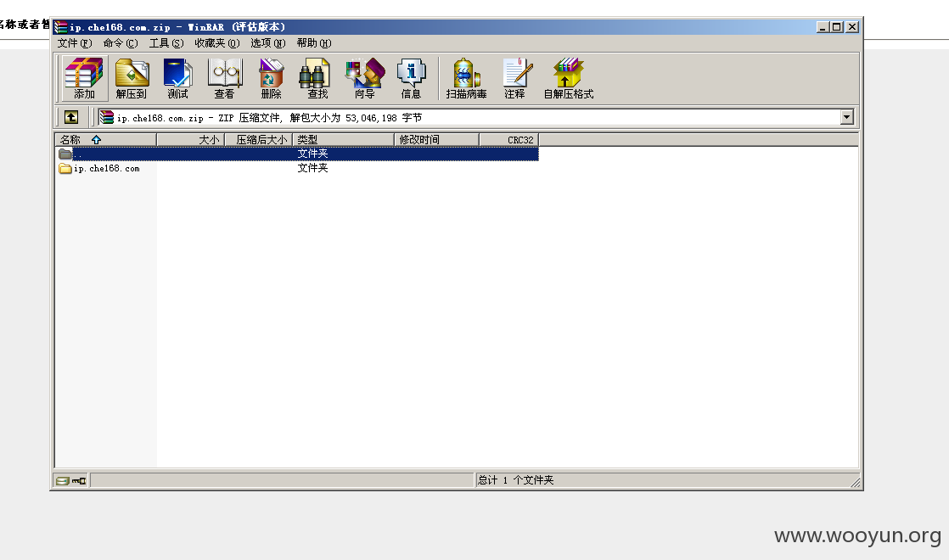The image size is (949, 560).
Task: Click the 解压到 (Extract to) icon
Action: tap(132, 78)
